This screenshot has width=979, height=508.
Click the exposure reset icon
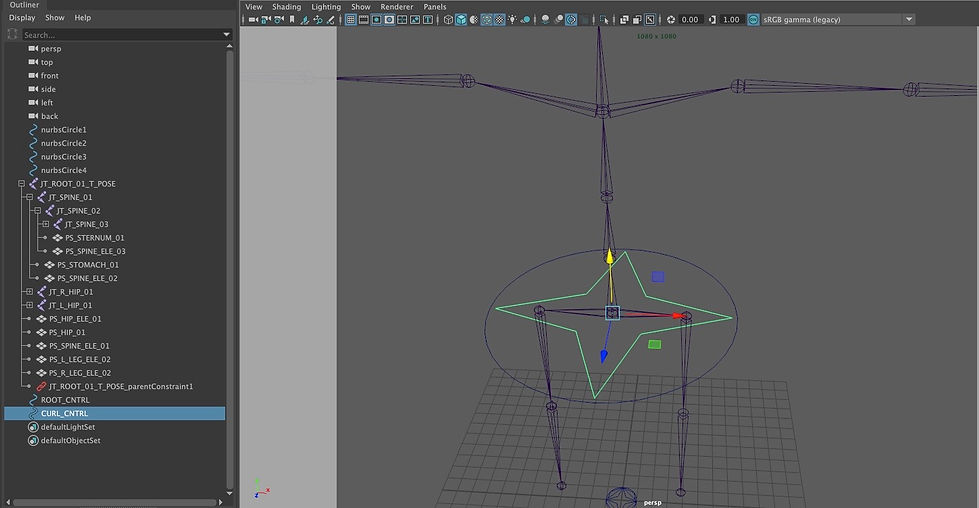click(671, 19)
